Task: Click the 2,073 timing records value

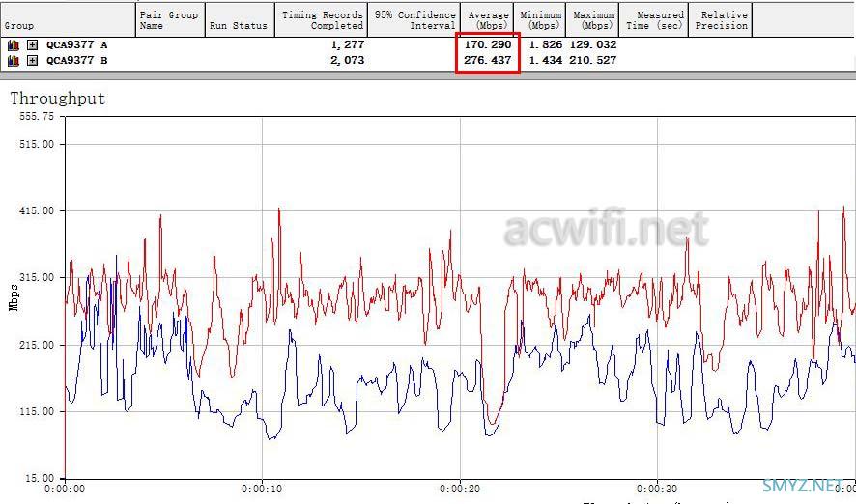Action: (347, 61)
